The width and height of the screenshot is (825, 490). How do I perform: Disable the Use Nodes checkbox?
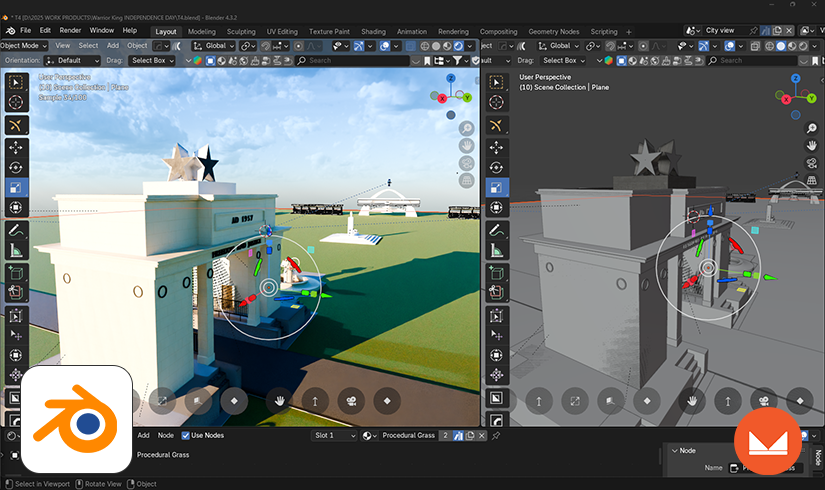tap(186, 435)
